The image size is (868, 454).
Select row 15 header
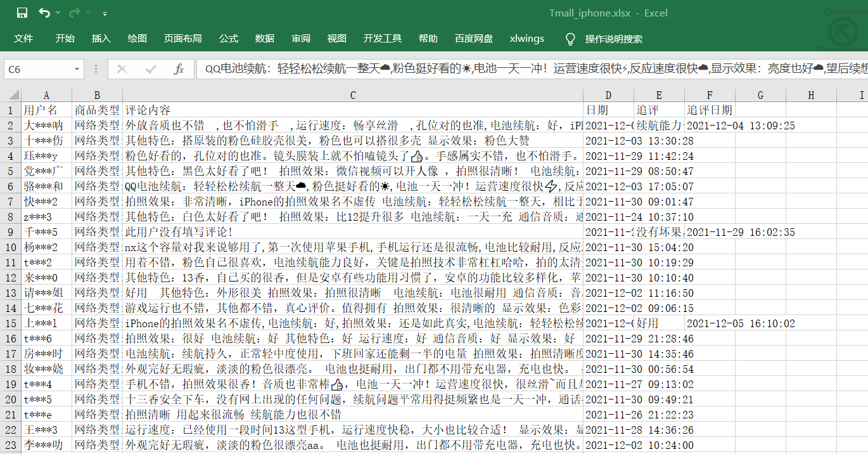[11, 323]
